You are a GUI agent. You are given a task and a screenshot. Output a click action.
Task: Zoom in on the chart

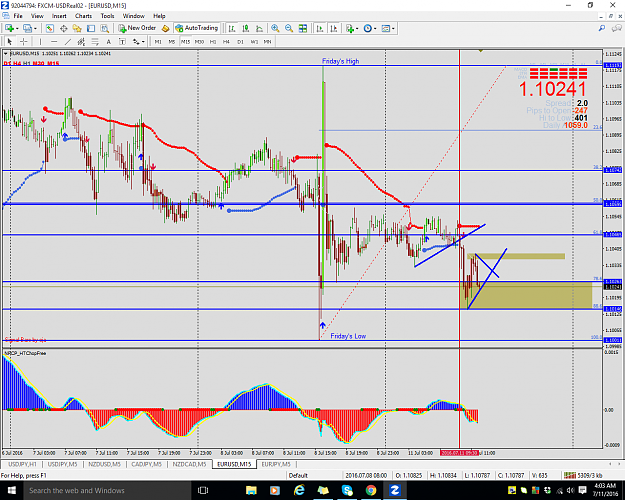275,28
